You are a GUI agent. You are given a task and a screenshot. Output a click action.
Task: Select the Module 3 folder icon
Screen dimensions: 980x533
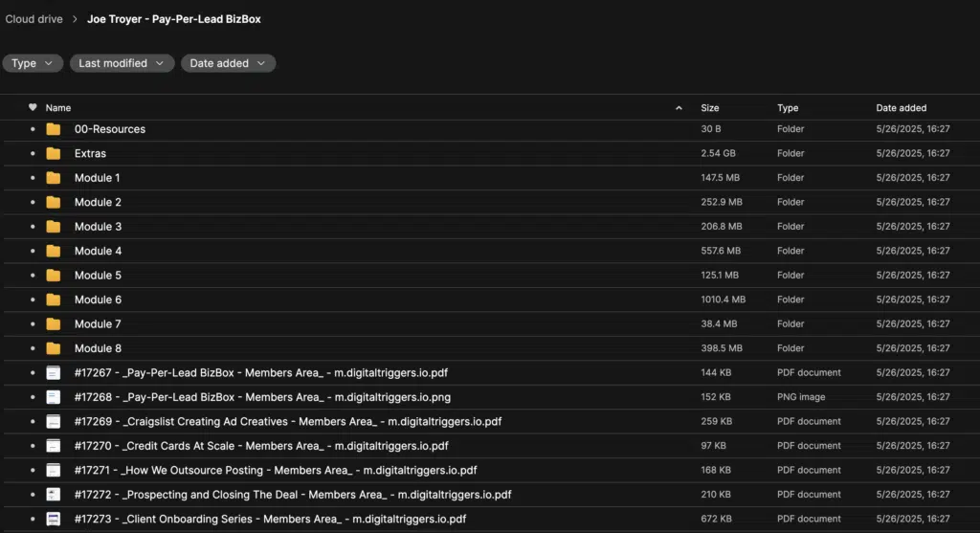tap(54, 227)
